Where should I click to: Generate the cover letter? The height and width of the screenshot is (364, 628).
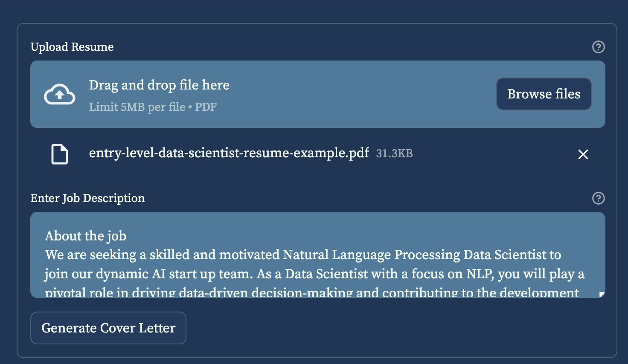click(108, 328)
